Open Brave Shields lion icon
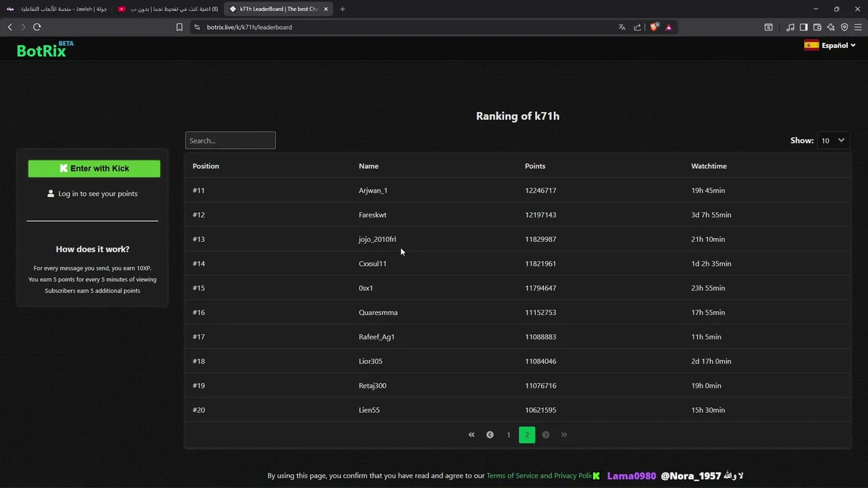The height and width of the screenshot is (488, 868). click(654, 27)
